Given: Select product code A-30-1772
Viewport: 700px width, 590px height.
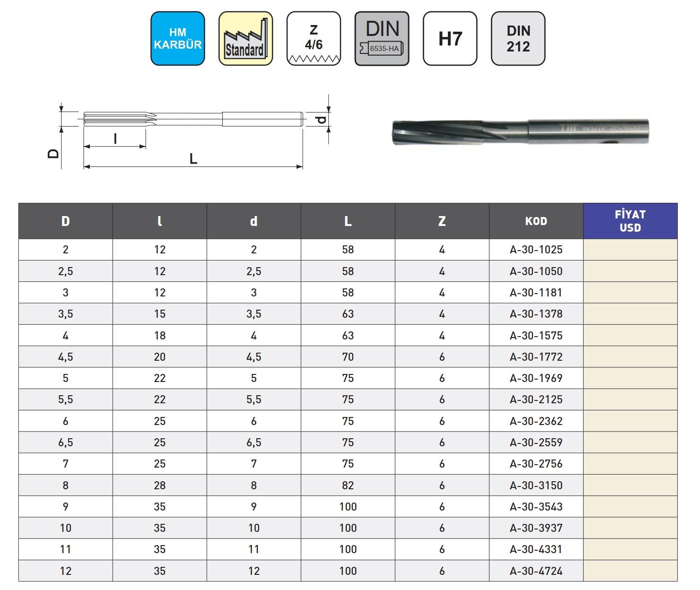Looking at the screenshot, I should click(x=536, y=357).
